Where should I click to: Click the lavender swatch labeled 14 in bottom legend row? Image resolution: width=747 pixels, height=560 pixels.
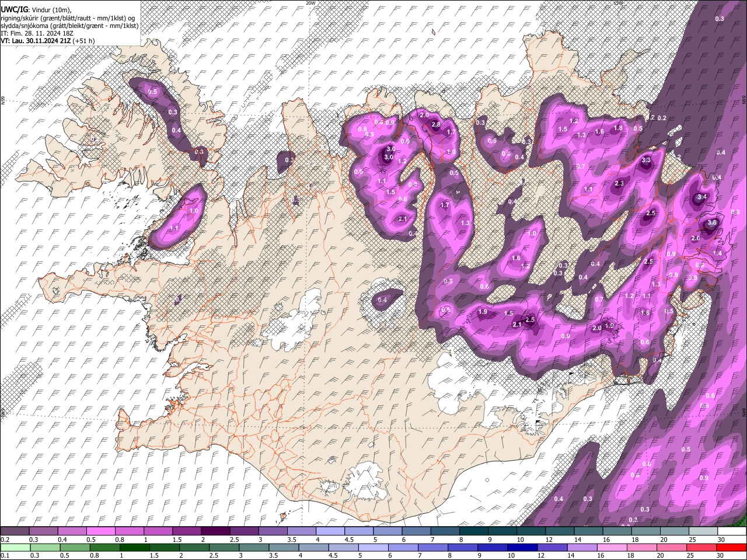click(x=582, y=547)
